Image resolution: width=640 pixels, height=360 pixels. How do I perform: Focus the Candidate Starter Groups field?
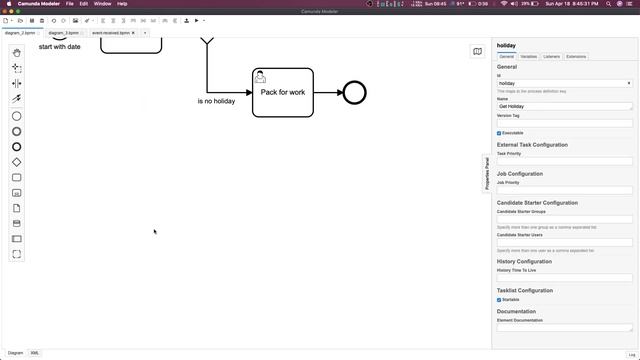(x=564, y=219)
